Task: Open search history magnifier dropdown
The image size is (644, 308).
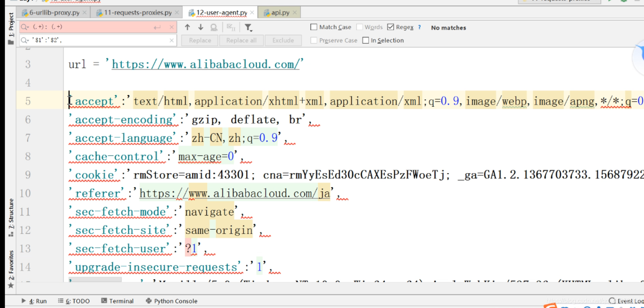Action: tap(25, 27)
